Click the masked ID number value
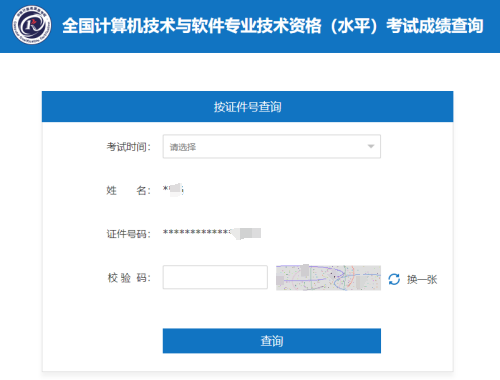The width and height of the screenshot is (500, 380). pyautogui.click(x=212, y=233)
